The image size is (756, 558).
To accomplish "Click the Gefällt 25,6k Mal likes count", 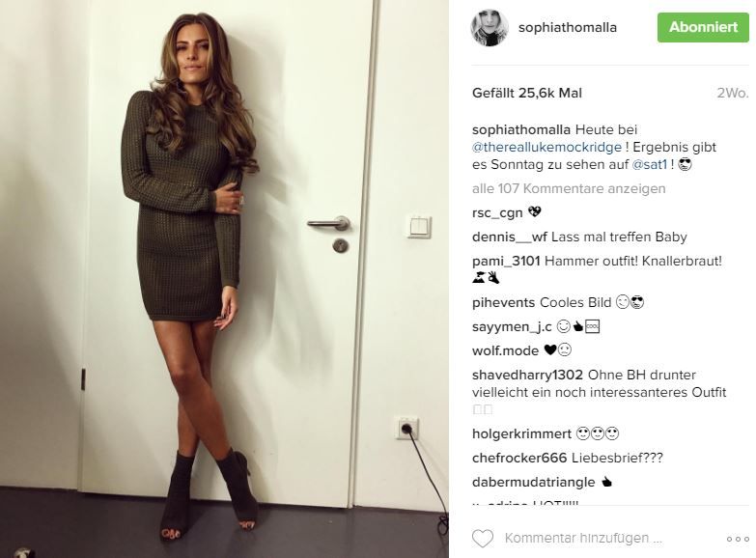I will coord(527,93).
